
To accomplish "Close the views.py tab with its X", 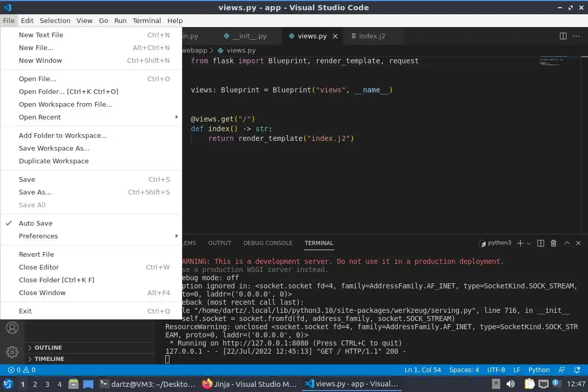I will (335, 36).
